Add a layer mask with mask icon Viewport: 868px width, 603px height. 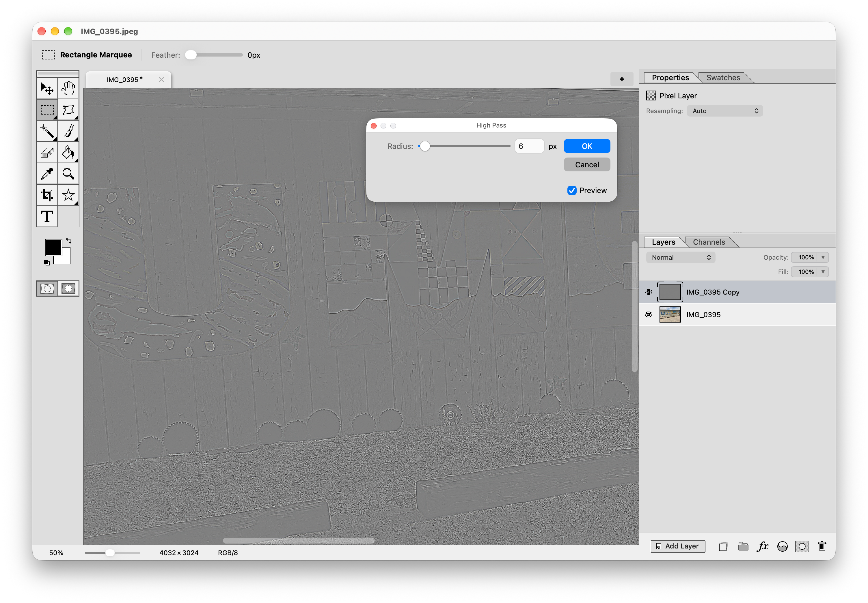[802, 546]
